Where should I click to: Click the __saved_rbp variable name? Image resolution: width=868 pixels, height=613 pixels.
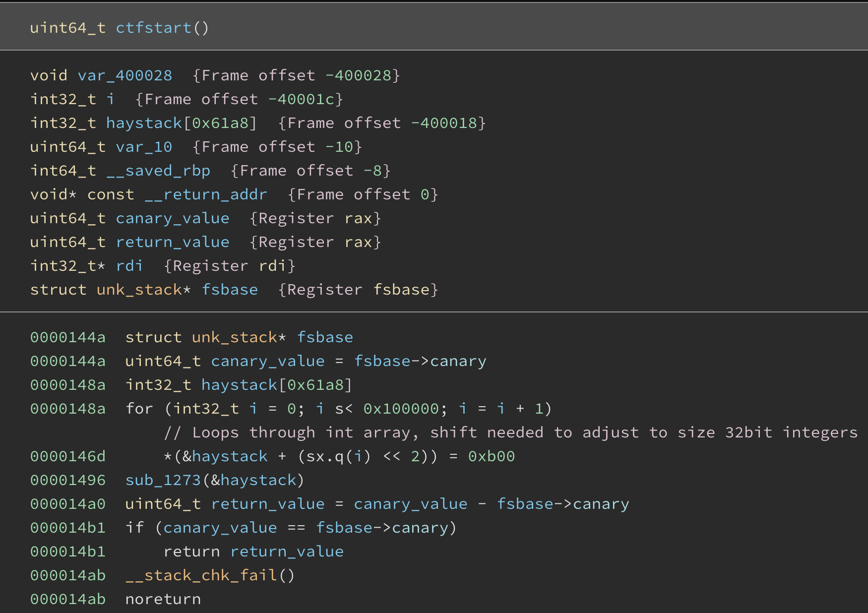(x=158, y=171)
